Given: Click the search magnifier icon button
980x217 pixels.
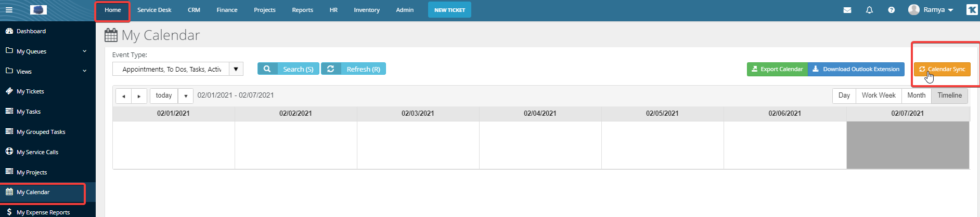Looking at the screenshot, I should (x=267, y=69).
